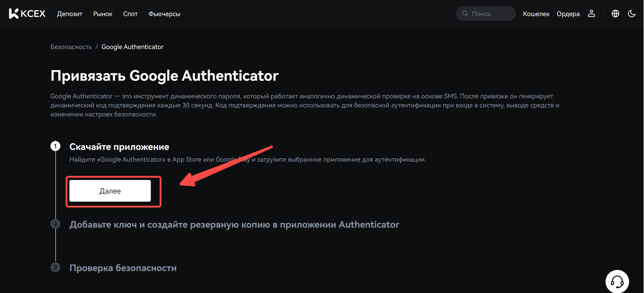Screen dimensions: 644x293
Task: Click the step 2 circle marker
Action: pos(55,224)
